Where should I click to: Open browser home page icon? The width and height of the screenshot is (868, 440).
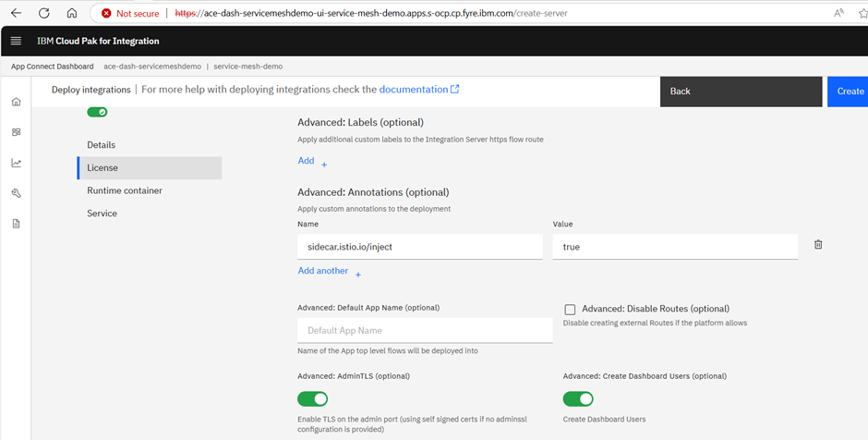[x=71, y=13]
